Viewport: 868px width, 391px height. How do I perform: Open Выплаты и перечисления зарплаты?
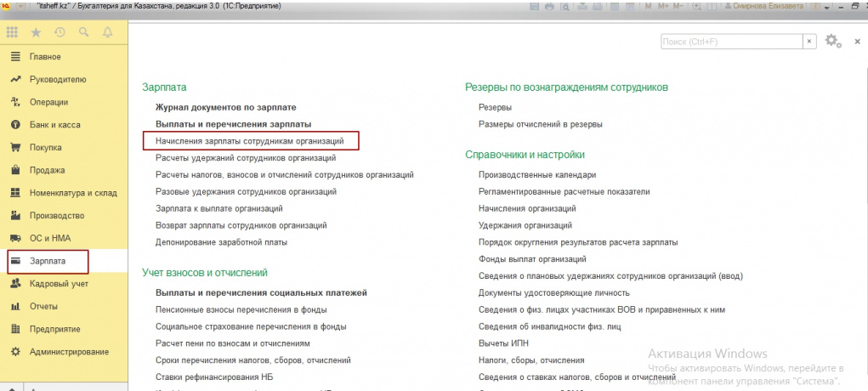(x=233, y=124)
